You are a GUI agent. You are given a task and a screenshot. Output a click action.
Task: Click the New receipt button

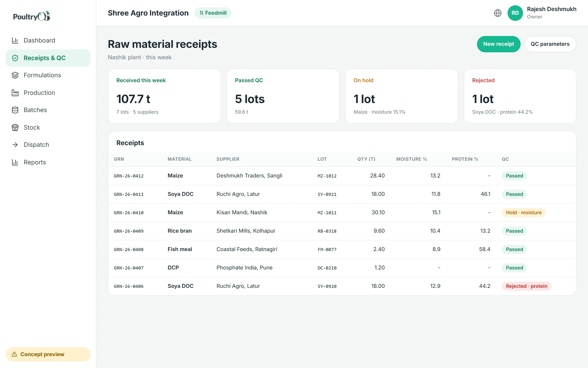click(x=499, y=44)
